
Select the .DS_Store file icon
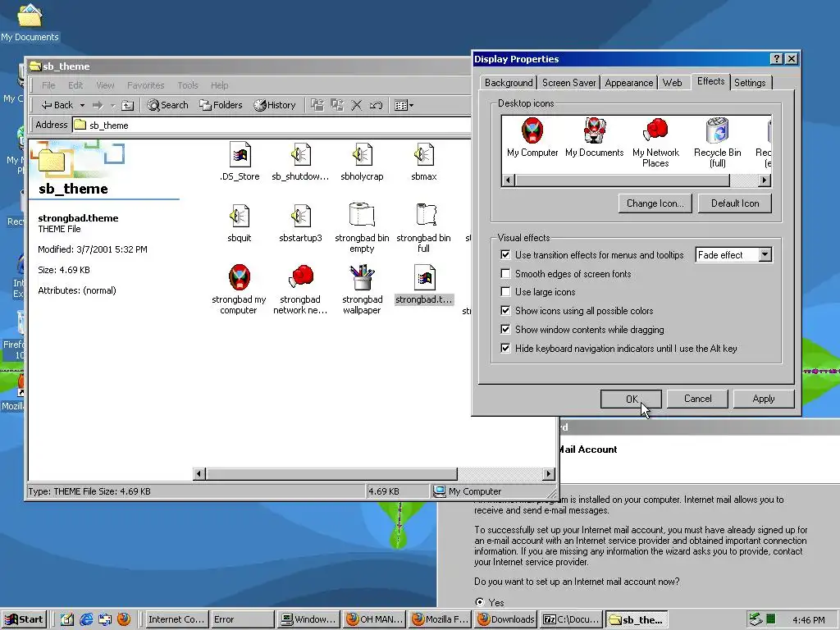pyautogui.click(x=240, y=156)
